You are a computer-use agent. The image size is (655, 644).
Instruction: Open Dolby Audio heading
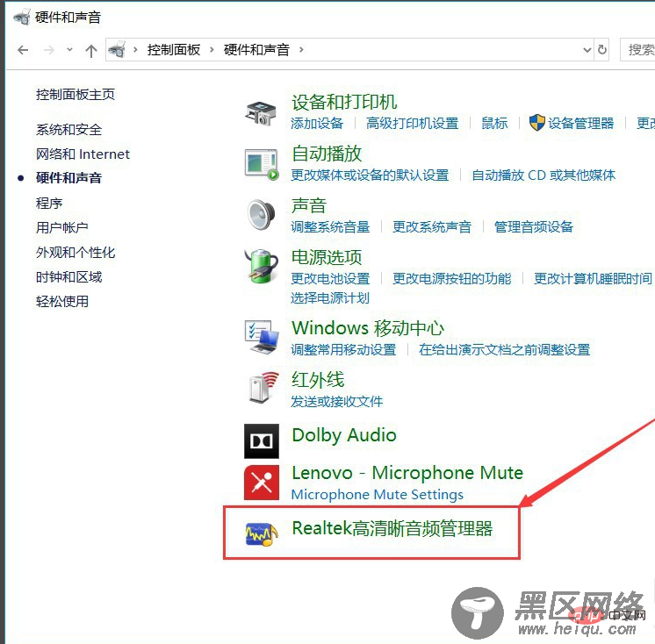[344, 435]
